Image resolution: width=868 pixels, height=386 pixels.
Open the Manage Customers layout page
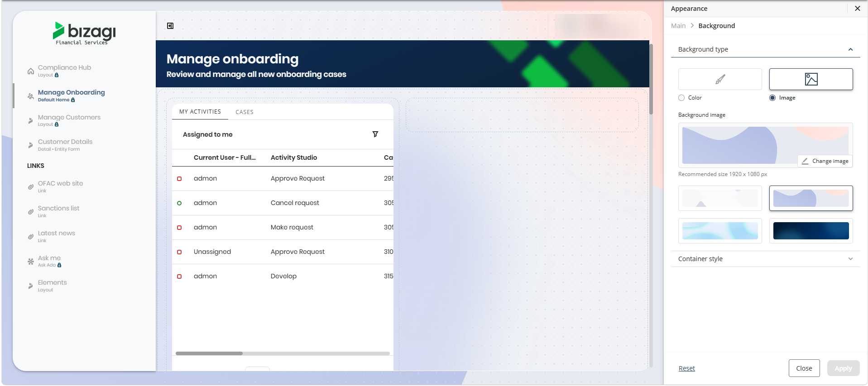click(69, 120)
